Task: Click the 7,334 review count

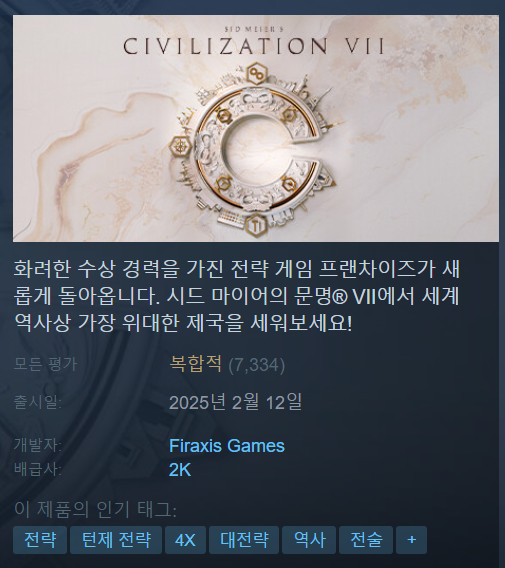Action: pos(256,365)
